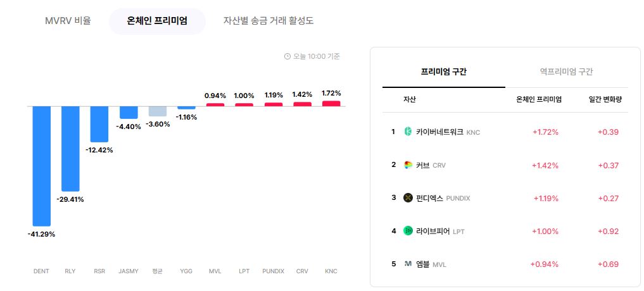Click the 일간 변화량 column header

point(603,99)
